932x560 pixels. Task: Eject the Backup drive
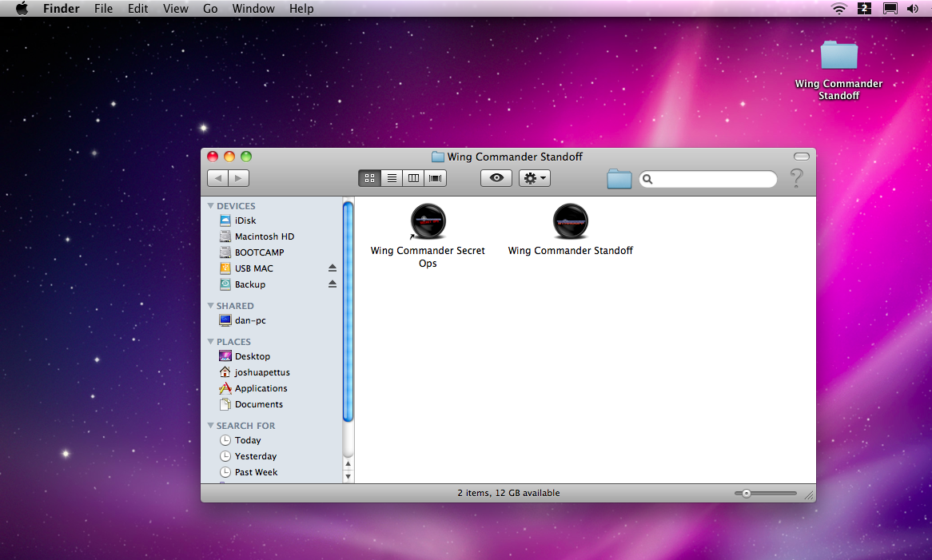333,284
